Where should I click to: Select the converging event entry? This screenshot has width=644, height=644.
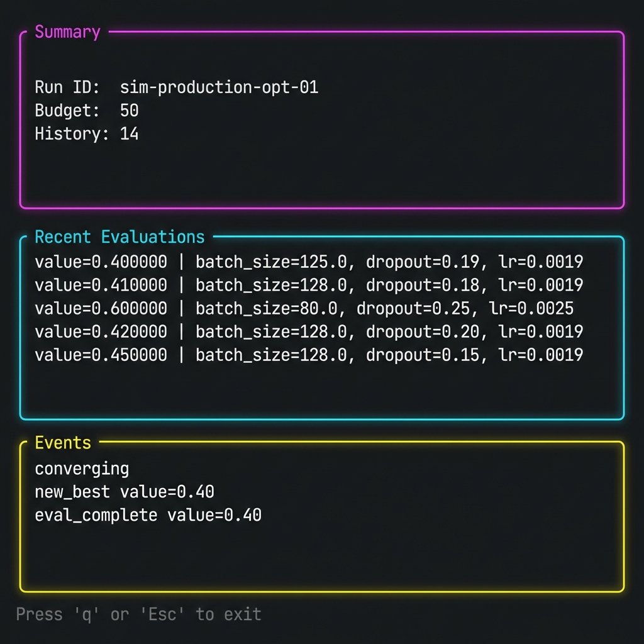click(82, 469)
